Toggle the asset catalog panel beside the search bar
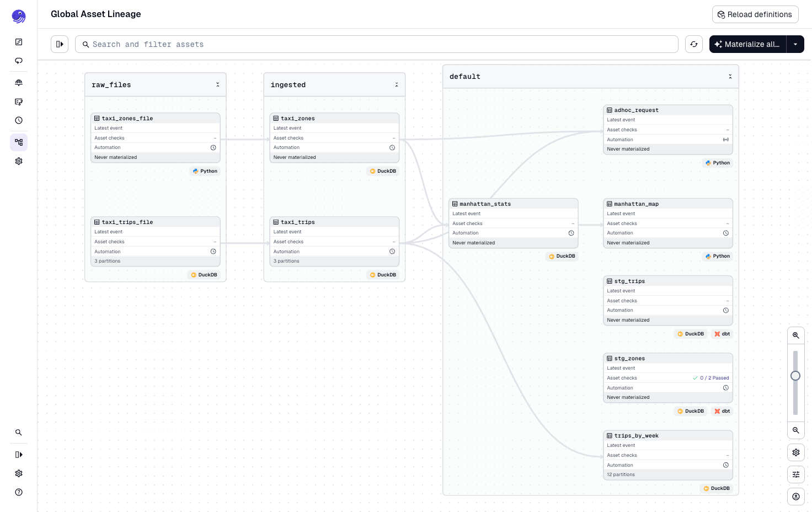812x512 pixels. [60, 44]
